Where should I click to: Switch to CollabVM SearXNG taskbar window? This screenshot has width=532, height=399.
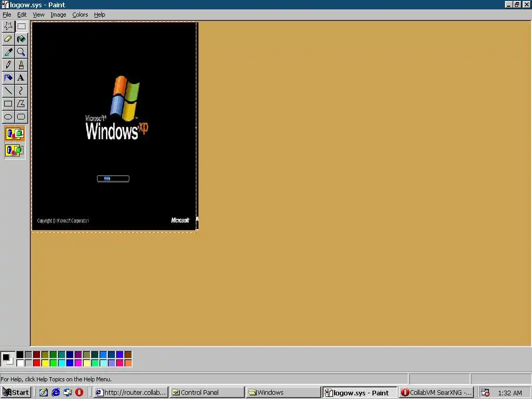click(x=436, y=393)
